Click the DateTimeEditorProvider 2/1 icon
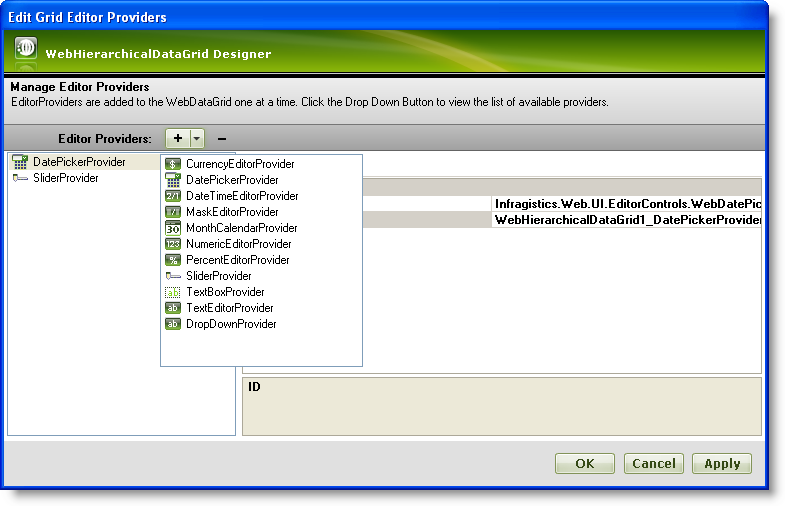Image resolution: width=785 pixels, height=506 pixels. [173, 196]
